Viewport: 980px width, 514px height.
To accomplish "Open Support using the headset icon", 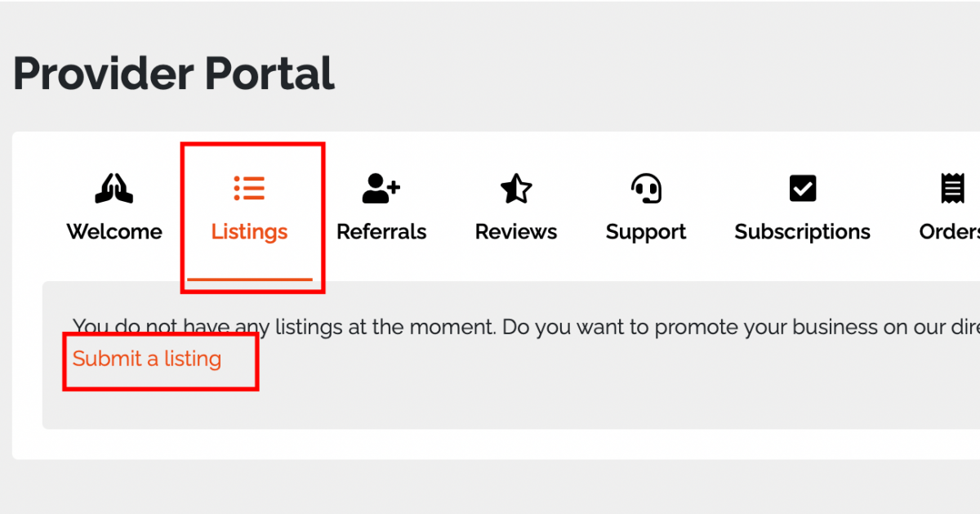I will (x=646, y=189).
